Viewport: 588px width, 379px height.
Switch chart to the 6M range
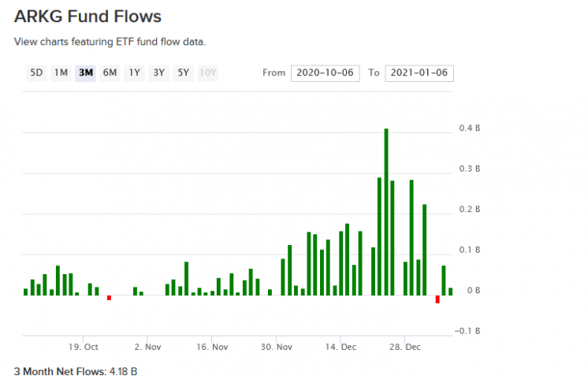click(x=110, y=72)
